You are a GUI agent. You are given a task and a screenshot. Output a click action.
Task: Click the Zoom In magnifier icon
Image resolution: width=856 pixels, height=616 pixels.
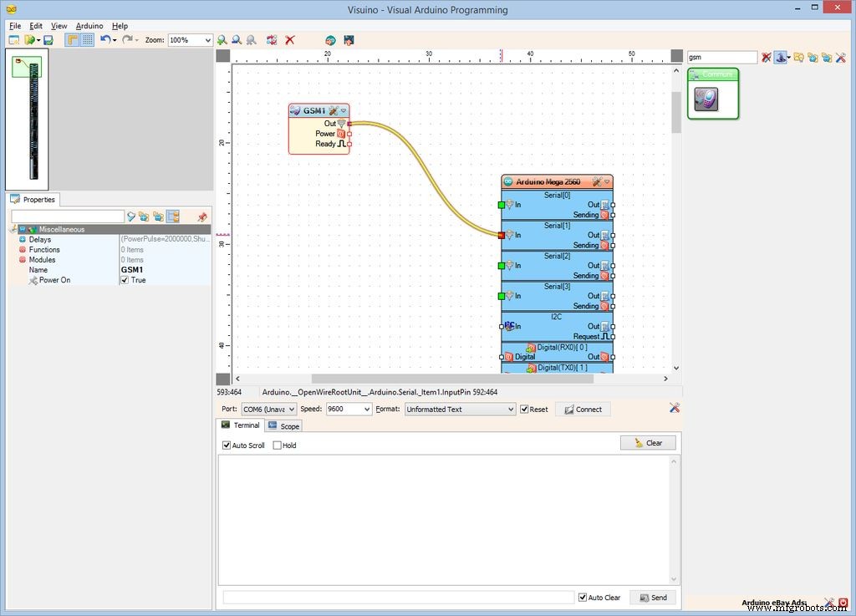tap(222, 40)
